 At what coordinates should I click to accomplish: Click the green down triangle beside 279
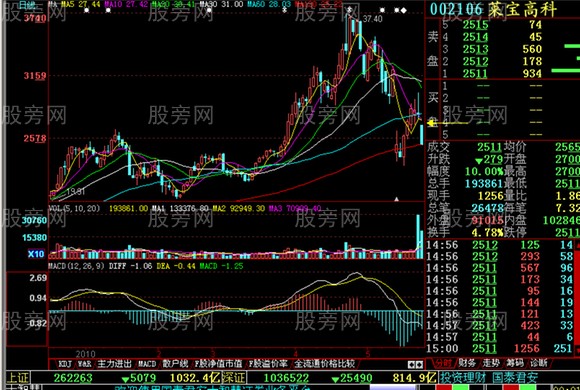(x=479, y=161)
